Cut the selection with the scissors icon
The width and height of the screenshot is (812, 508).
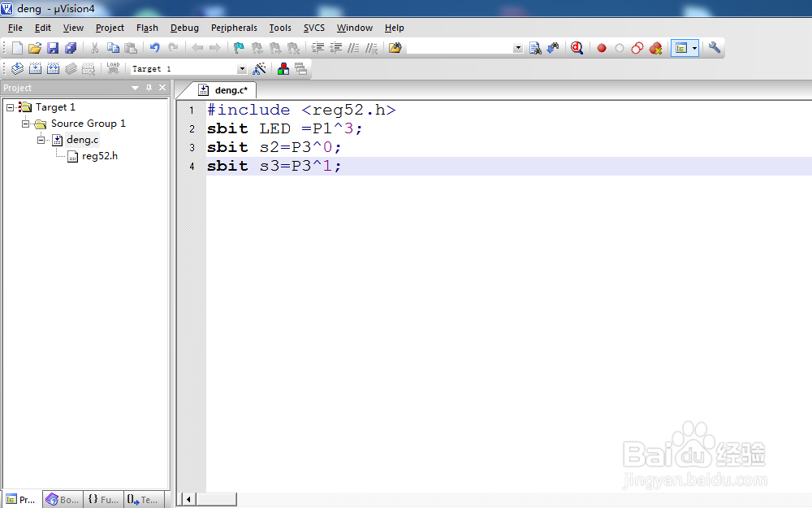tap(95, 48)
